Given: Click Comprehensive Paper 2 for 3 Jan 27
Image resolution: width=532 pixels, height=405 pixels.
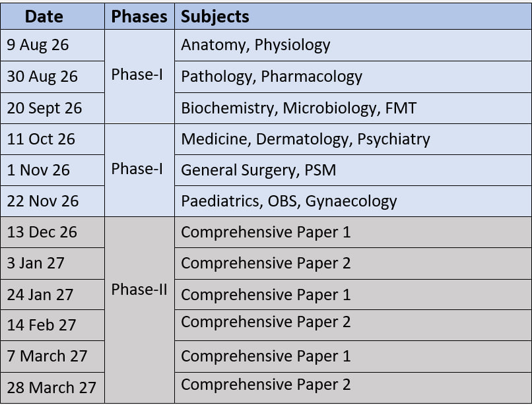Looking at the screenshot, I should pyautogui.click(x=353, y=264).
